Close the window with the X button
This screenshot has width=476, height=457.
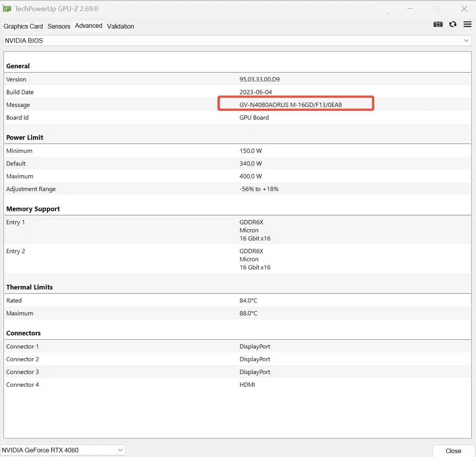tap(464, 9)
